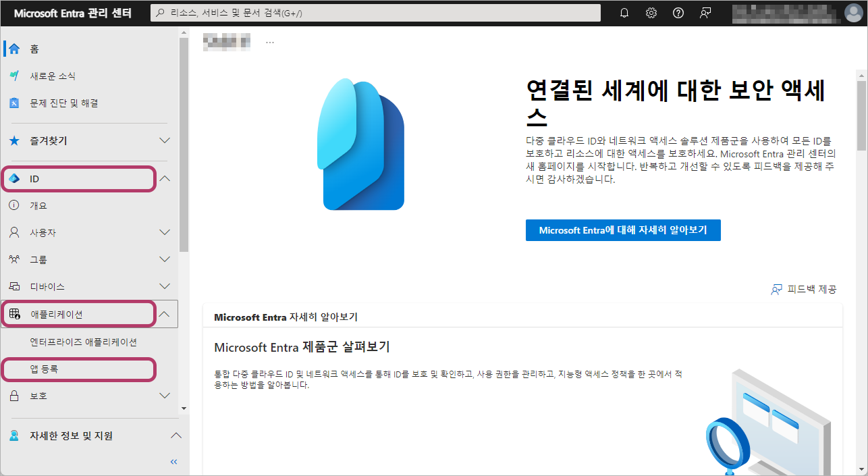Click the 즐겨찾기 star icon
Image resolution: width=868 pixels, height=476 pixels.
(14, 140)
